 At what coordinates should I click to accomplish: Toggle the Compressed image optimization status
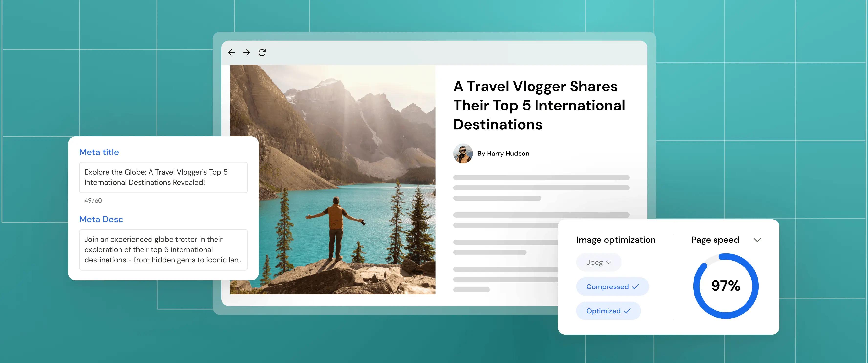(612, 286)
